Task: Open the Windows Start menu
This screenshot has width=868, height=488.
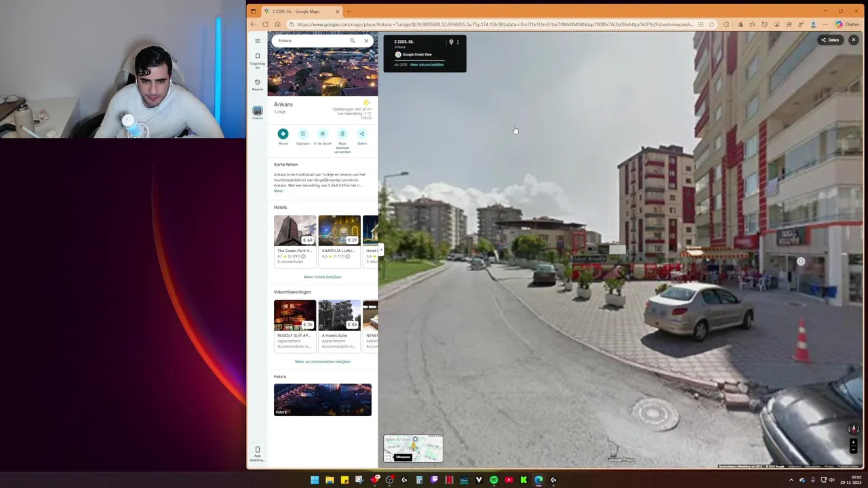Action: (315, 480)
